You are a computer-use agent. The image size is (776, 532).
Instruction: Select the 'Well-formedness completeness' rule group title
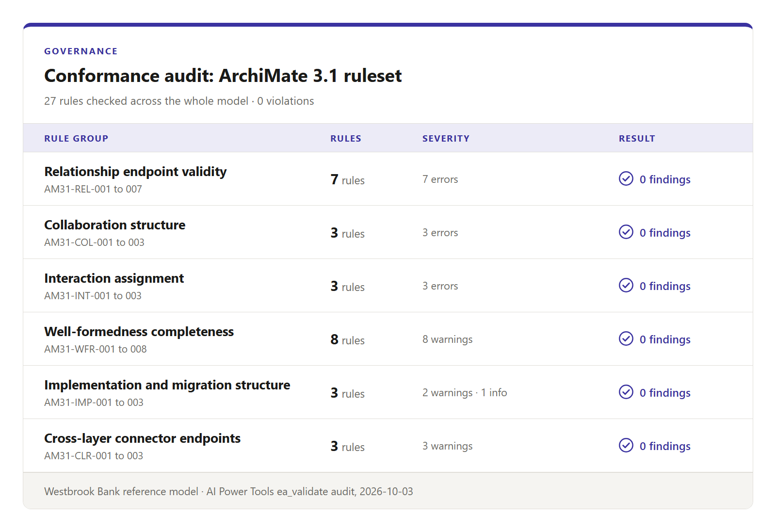[x=139, y=332]
